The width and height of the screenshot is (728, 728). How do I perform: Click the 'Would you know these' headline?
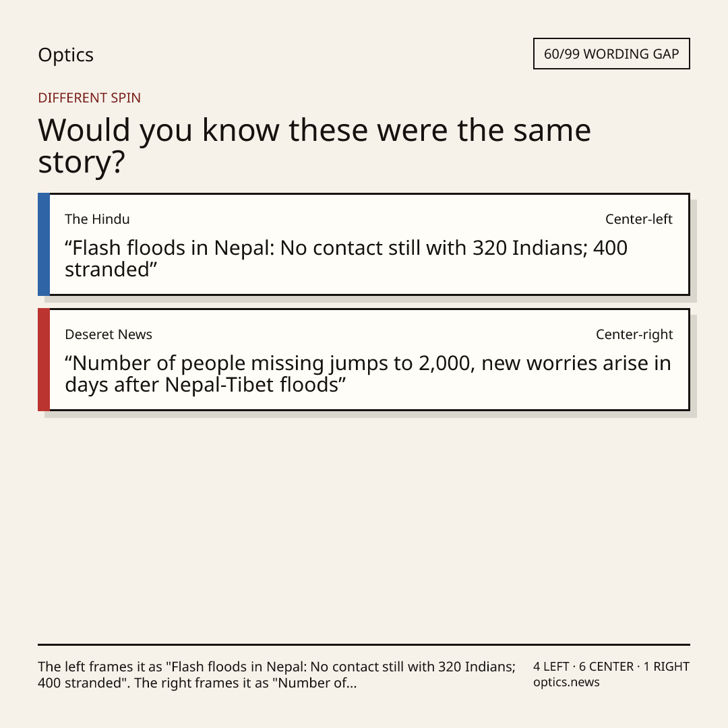[314, 146]
